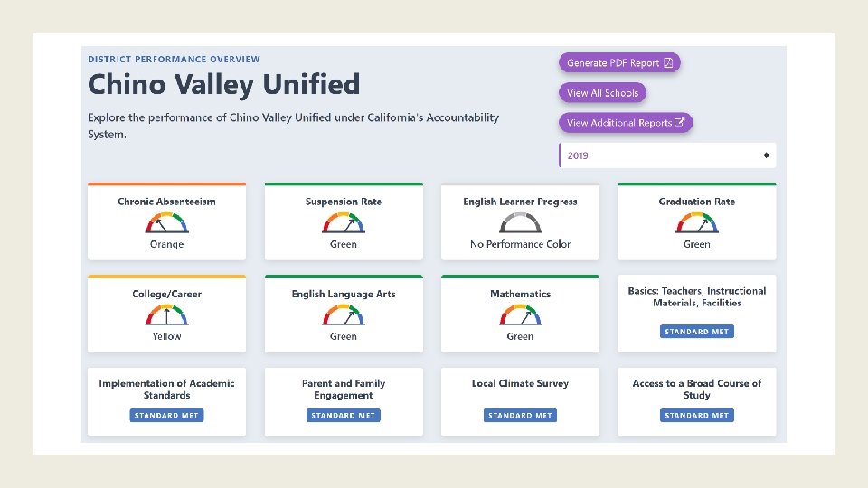Click the Chronic Absenteeism gauge icon
868x488 pixels.
click(166, 222)
